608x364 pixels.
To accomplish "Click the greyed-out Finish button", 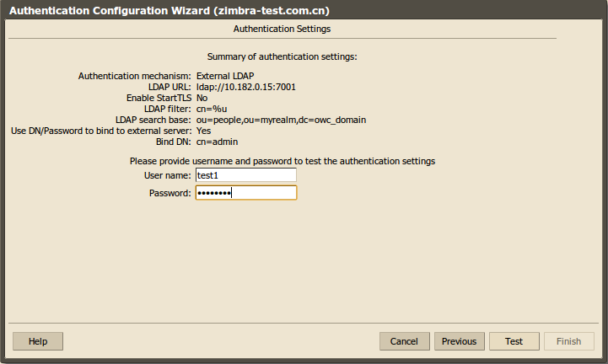I will click(569, 341).
